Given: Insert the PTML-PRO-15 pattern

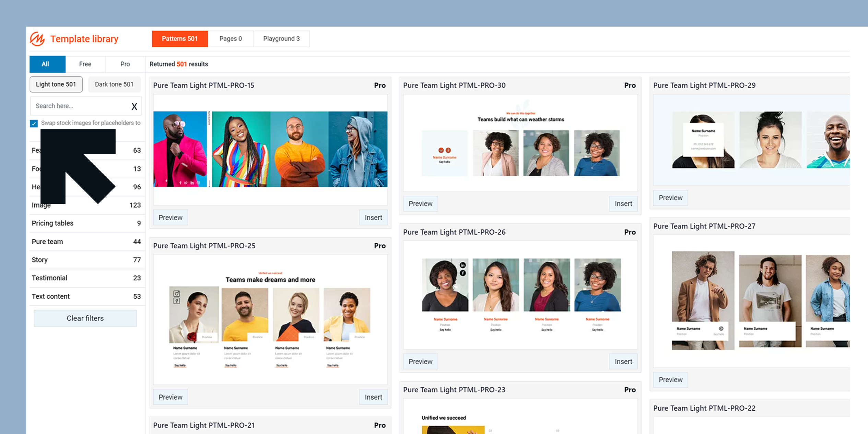Looking at the screenshot, I should click(373, 218).
